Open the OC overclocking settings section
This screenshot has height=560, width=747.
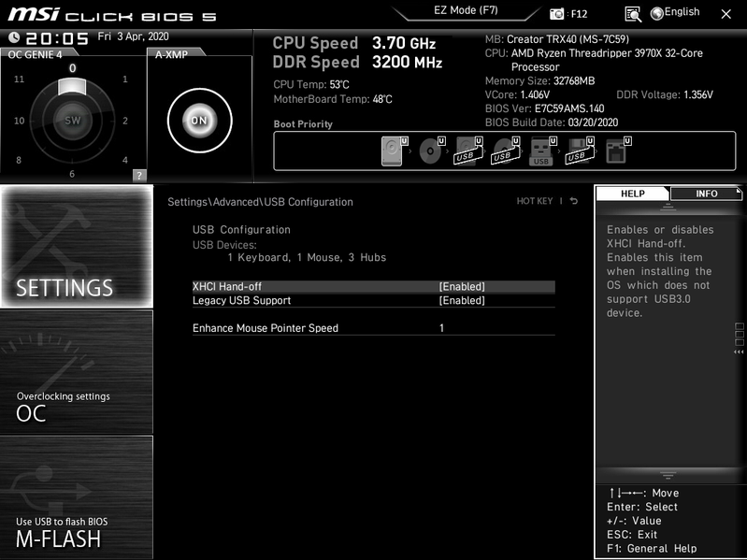click(x=77, y=371)
